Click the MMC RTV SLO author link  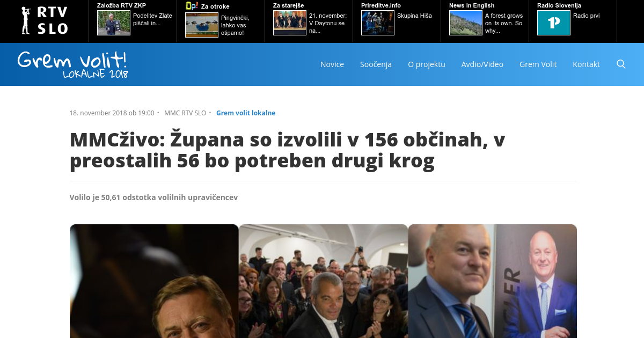tap(185, 113)
